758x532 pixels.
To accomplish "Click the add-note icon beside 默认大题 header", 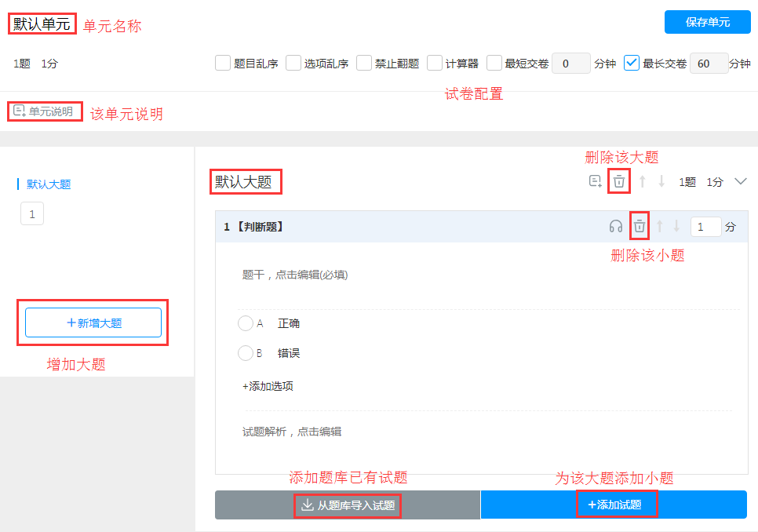I will pos(595,181).
